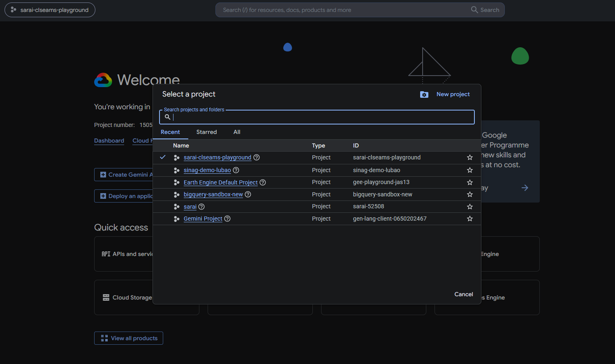The image size is (615, 364).
Task: Open help icon beside Earth Engine Default Project
Action: click(x=263, y=182)
